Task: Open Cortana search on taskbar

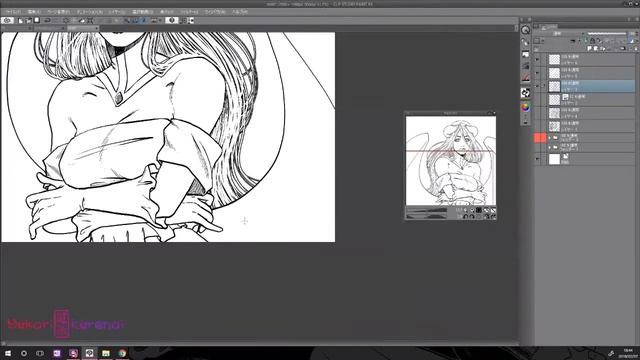Action: [24, 353]
